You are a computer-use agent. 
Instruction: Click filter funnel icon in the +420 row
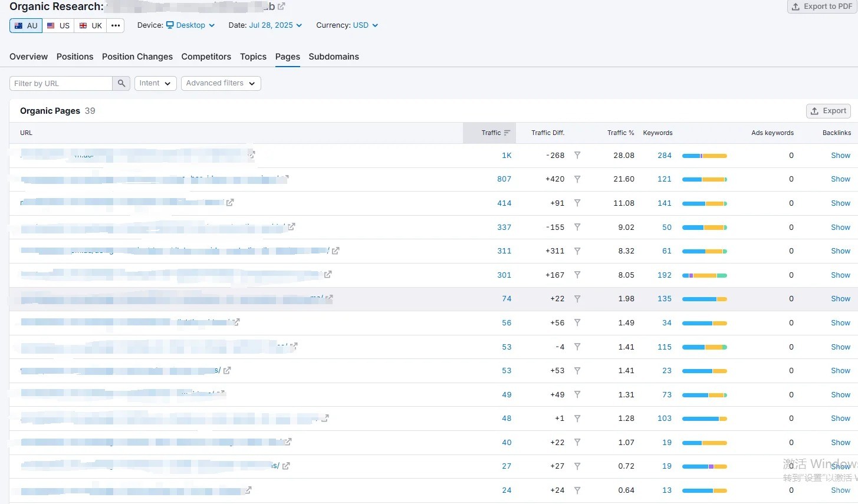577,179
